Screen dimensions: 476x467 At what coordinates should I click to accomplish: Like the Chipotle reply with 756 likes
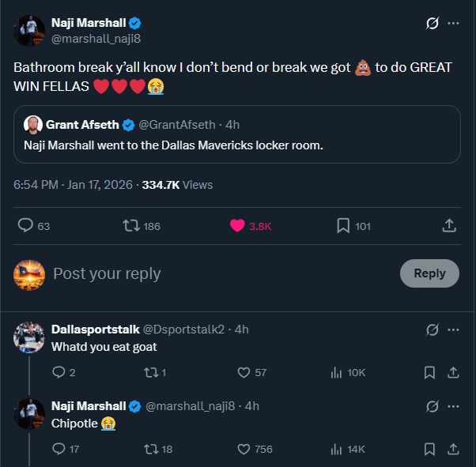click(x=244, y=449)
